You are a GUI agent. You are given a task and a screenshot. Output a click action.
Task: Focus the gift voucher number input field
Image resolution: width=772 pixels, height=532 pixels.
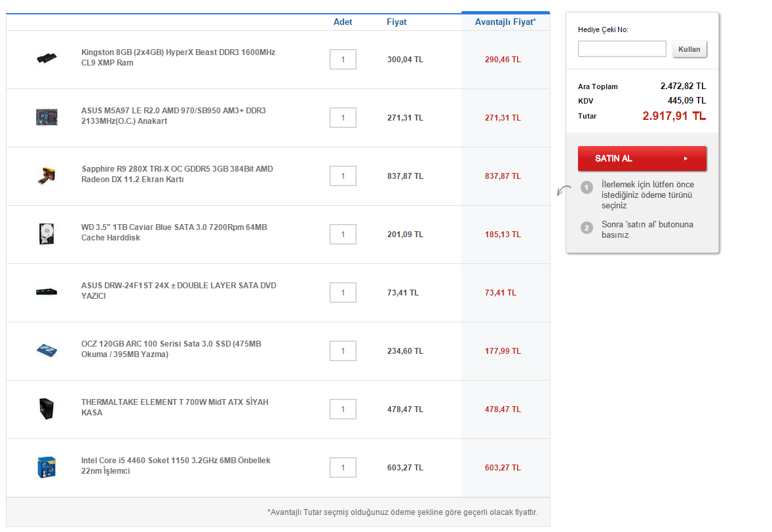coord(622,49)
